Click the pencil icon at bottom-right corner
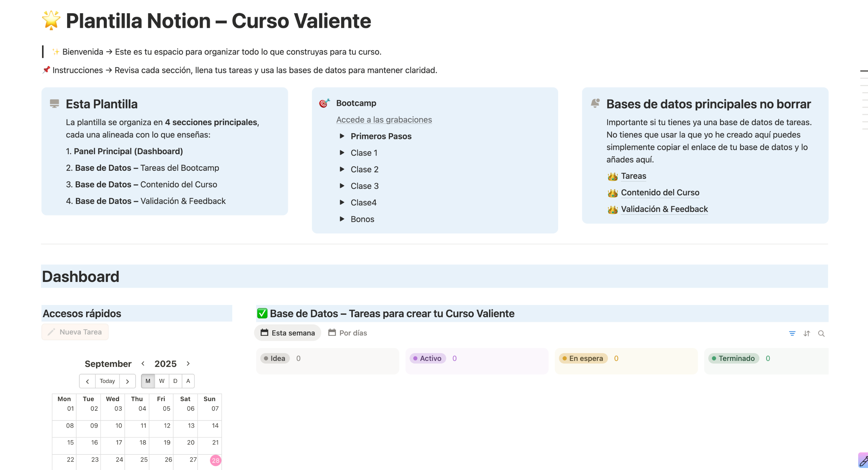868x470 pixels. [864, 461]
